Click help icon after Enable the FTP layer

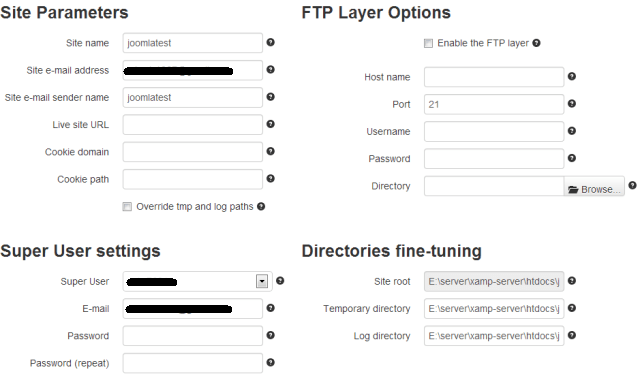(x=536, y=43)
